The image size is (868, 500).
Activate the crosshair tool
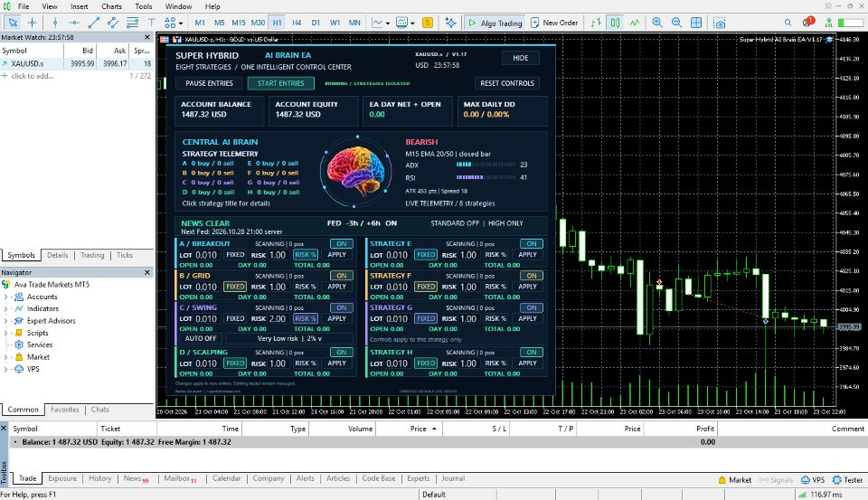(33, 23)
